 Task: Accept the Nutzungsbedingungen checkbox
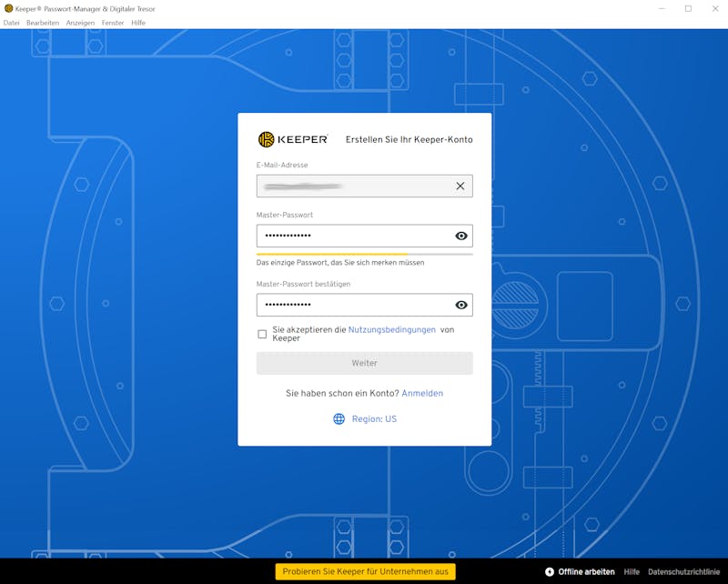[262, 334]
